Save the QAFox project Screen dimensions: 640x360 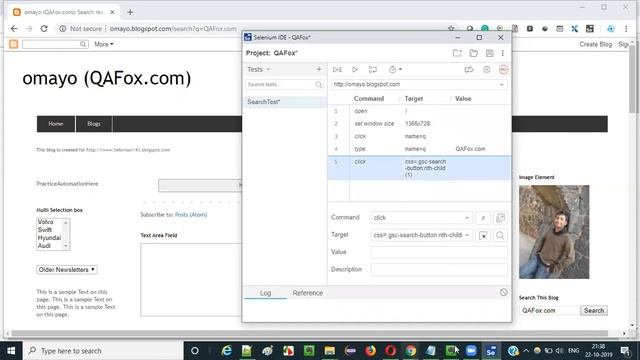(489, 53)
